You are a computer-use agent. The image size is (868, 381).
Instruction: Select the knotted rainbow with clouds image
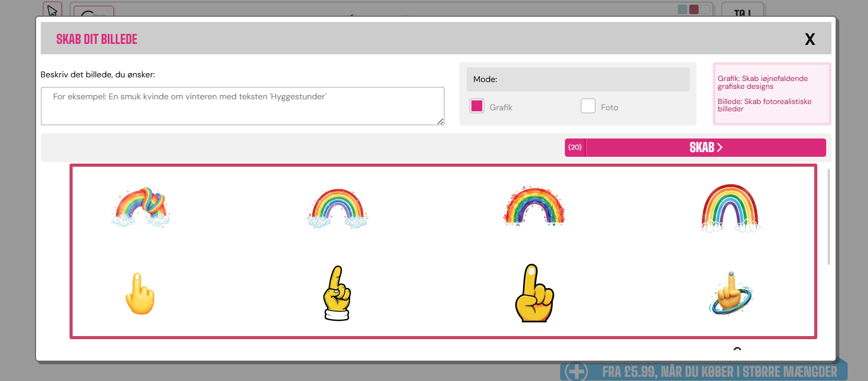(x=141, y=207)
